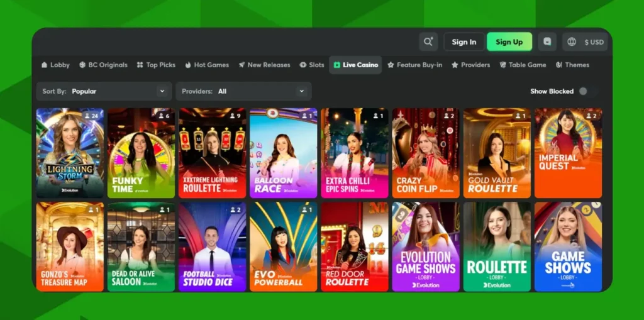Open the Slots tab
This screenshot has height=320, width=644.
[x=312, y=65]
